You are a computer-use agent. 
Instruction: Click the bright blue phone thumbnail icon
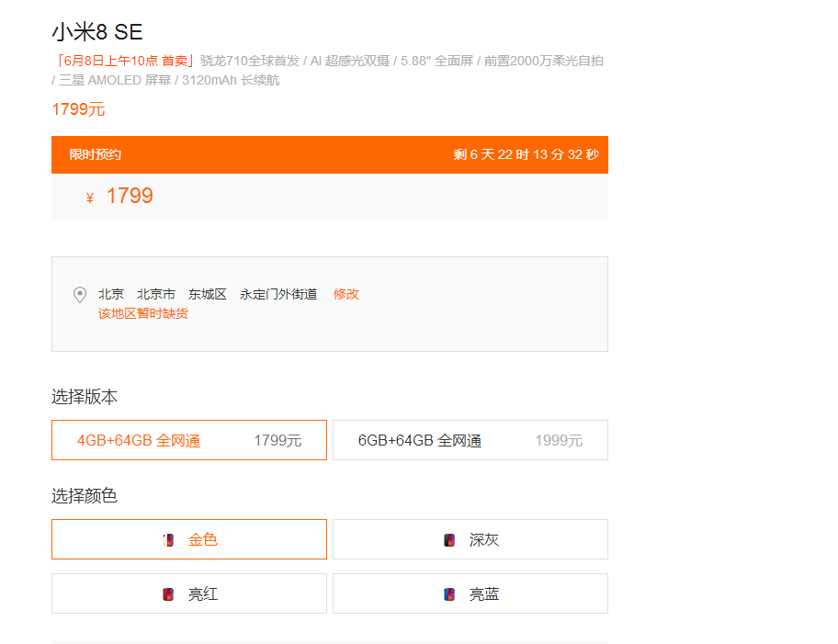(x=449, y=594)
